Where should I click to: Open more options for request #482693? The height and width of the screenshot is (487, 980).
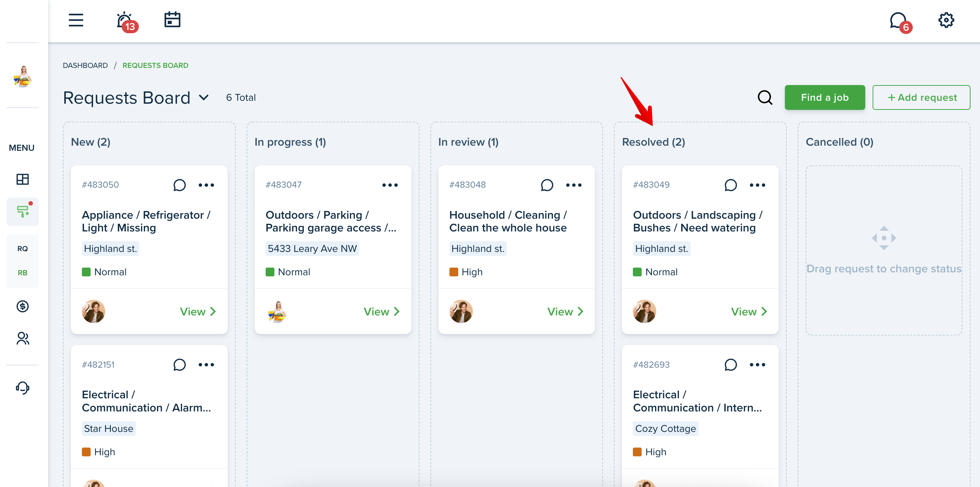(x=757, y=365)
